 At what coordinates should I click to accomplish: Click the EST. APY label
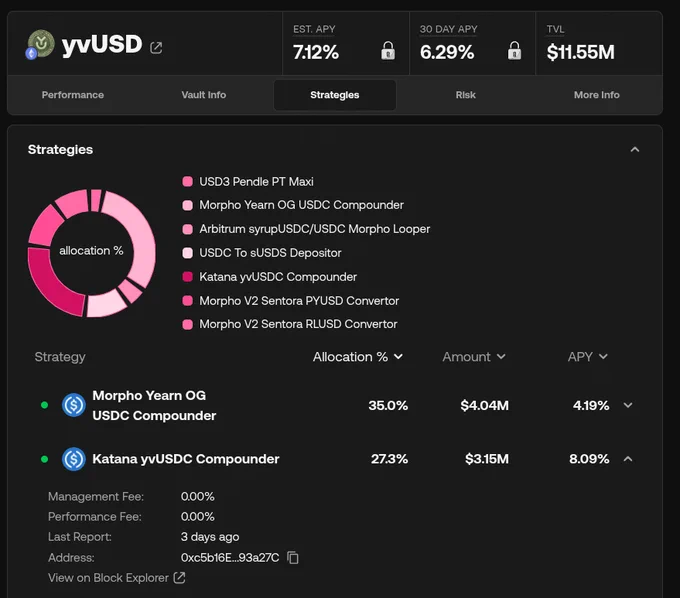[314, 29]
